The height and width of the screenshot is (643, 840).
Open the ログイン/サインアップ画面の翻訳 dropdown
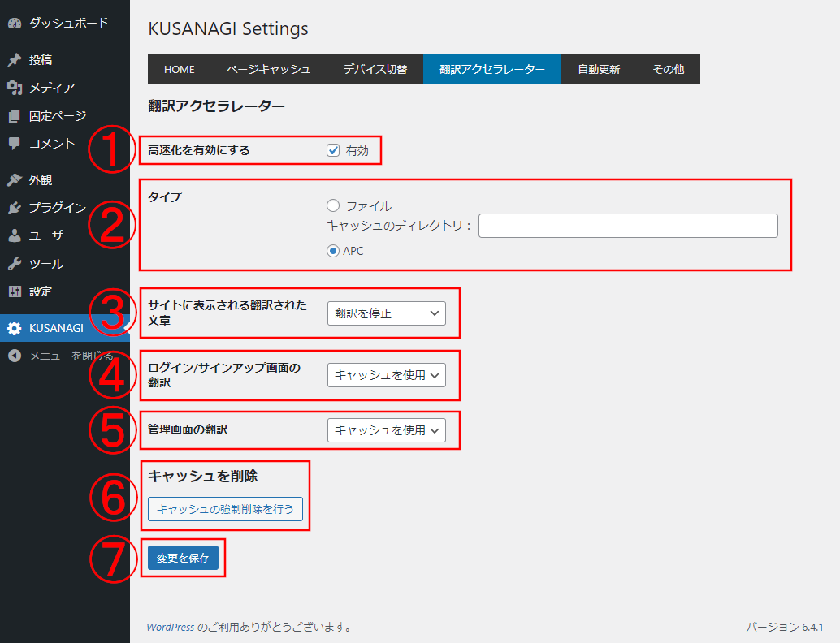pyautogui.click(x=387, y=375)
